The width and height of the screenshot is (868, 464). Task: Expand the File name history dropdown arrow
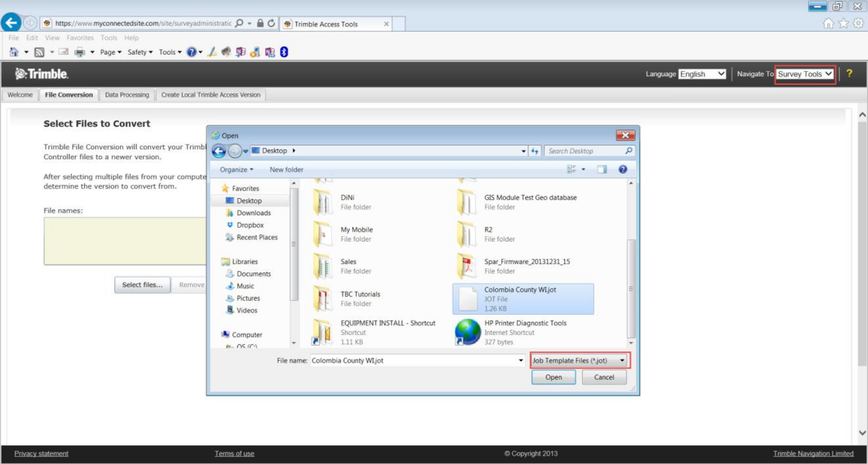tap(521, 360)
